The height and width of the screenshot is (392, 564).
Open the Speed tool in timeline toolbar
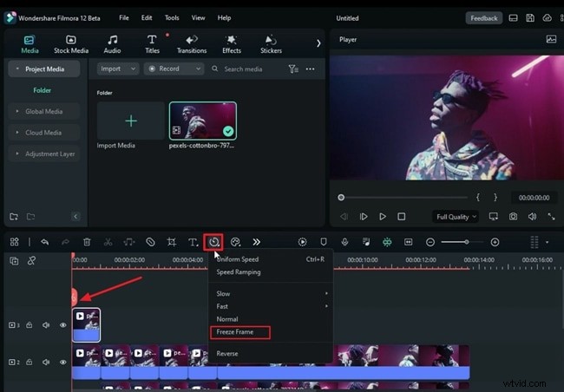pos(213,242)
